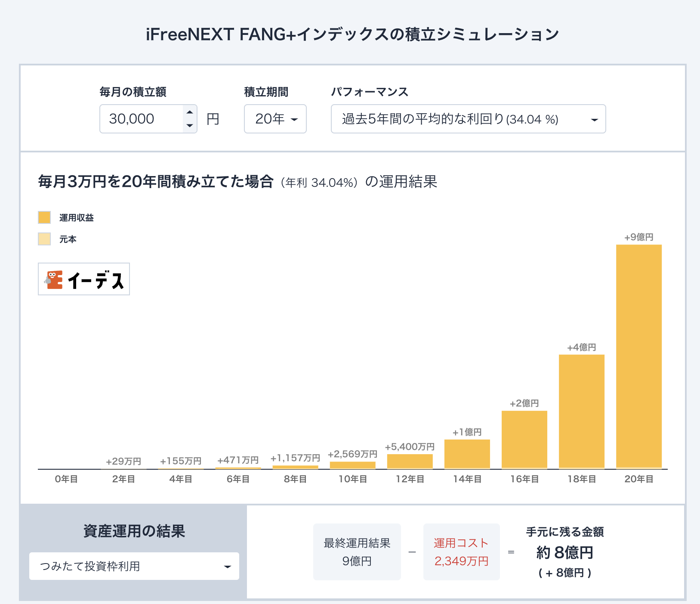700x604 pixels.
Task: Click the page title iFreeNEXT FANG+インデックスの積立シミュレーション
Action: click(x=353, y=34)
